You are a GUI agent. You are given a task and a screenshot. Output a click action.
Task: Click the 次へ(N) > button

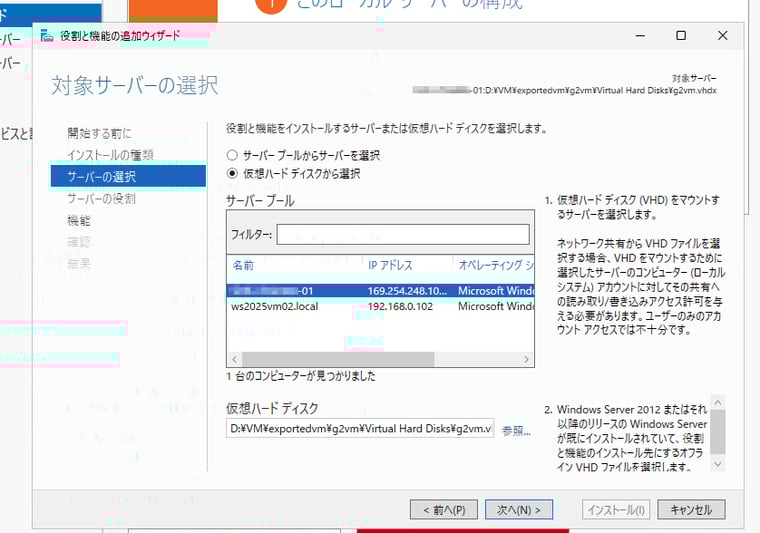point(519,510)
